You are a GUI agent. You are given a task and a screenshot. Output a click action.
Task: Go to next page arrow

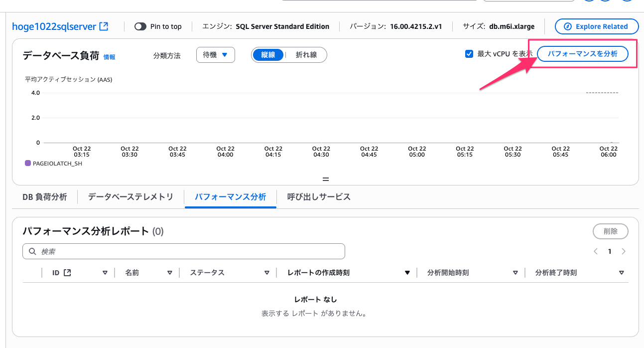click(x=624, y=252)
